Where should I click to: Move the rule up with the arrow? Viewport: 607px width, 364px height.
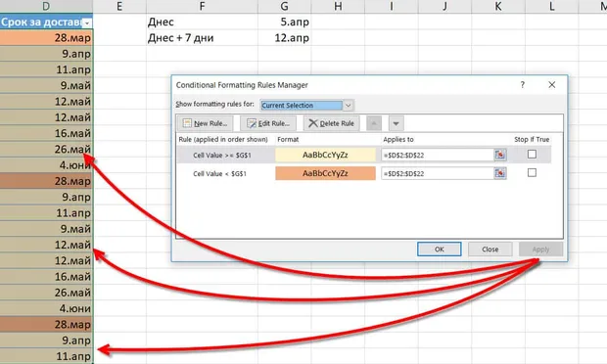click(x=374, y=123)
